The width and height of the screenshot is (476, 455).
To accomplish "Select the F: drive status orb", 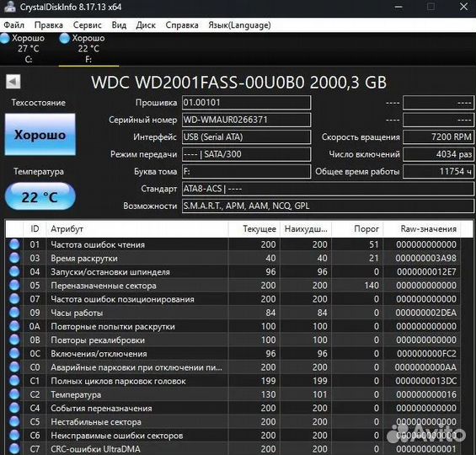I will (65, 38).
